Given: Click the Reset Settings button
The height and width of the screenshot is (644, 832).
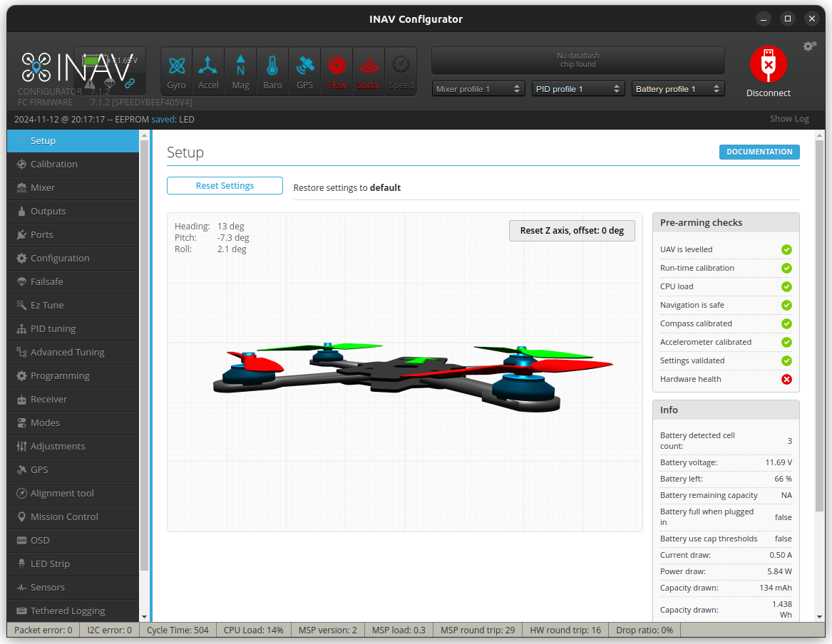Looking at the screenshot, I should click(225, 185).
